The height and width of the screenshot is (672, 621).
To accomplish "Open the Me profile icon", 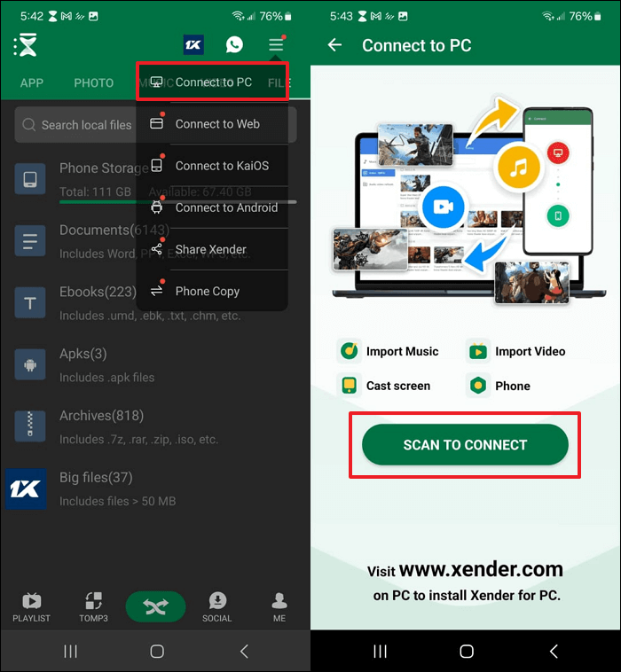I will click(x=279, y=606).
